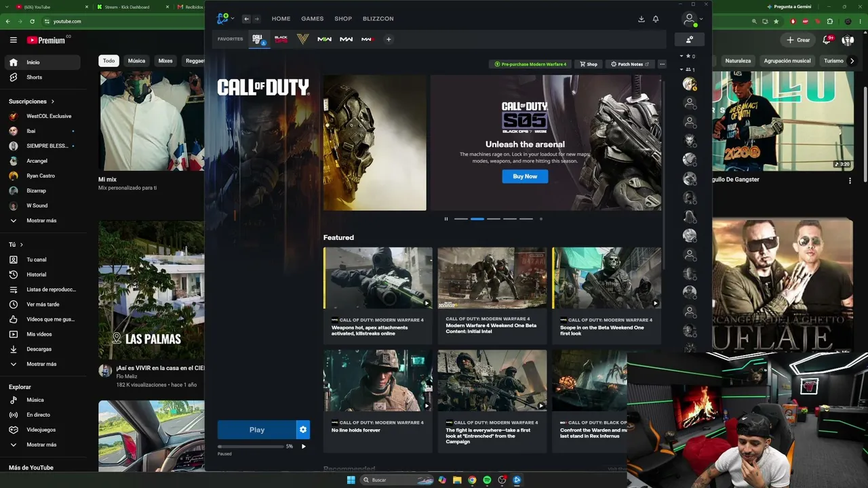Image resolution: width=868 pixels, height=488 pixels.
Task: Open YouTube notifications bell
Action: (827, 40)
